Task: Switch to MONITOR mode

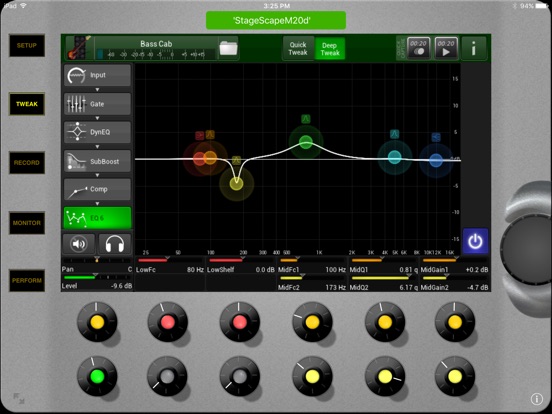Action: pos(27,223)
